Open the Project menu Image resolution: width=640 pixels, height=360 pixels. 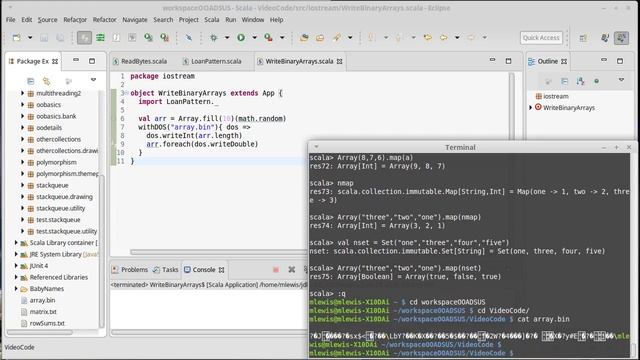coord(189,20)
